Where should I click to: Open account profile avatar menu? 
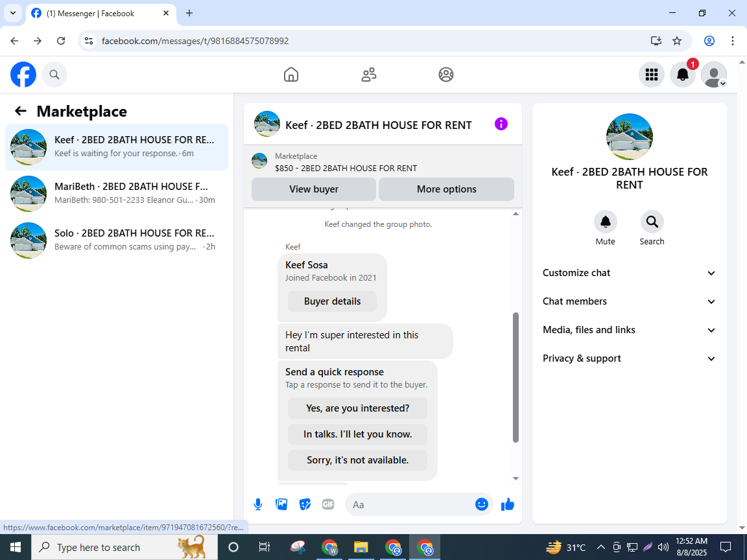714,75
